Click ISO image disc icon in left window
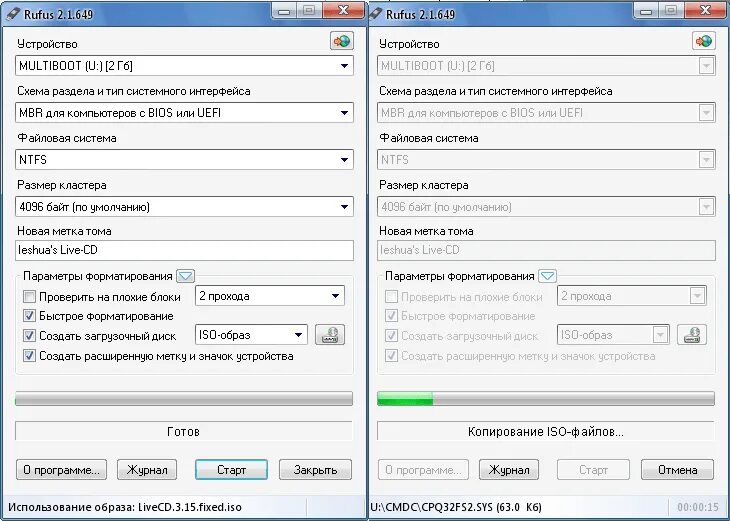Screen dimensions: 730x521 330,335
